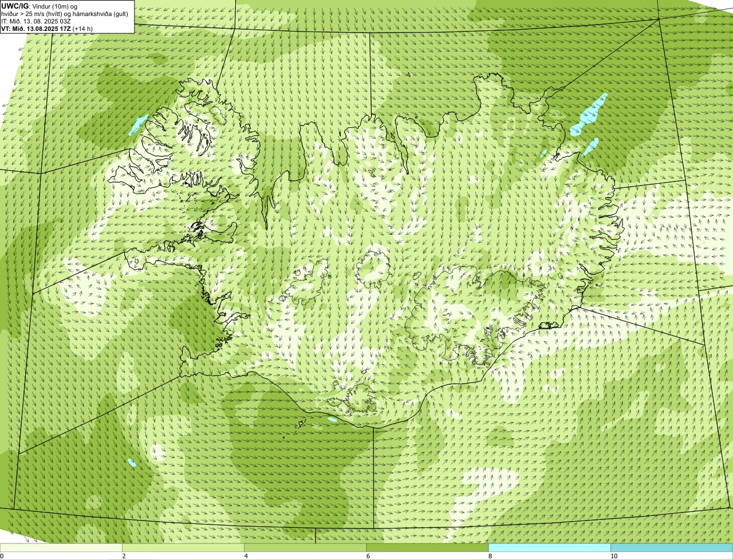
Task: Click the 'IT: Mið. 13. 08. 2025 03Z' line
Action: 36,21
